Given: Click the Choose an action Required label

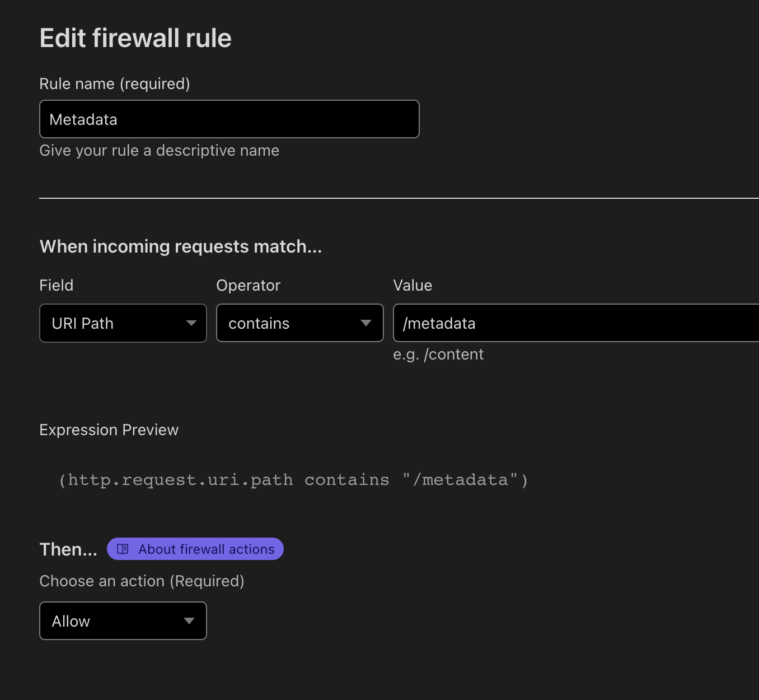Looking at the screenshot, I should [x=142, y=581].
